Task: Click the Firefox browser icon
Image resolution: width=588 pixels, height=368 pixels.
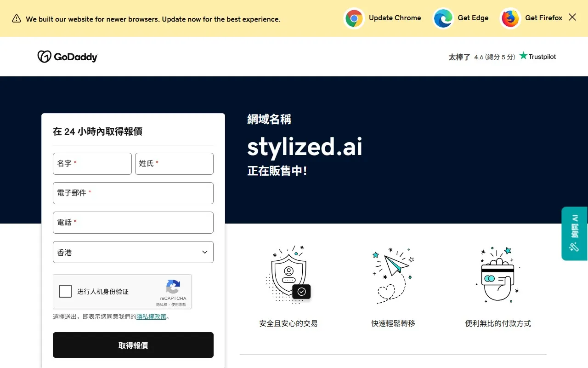Action: point(510,18)
